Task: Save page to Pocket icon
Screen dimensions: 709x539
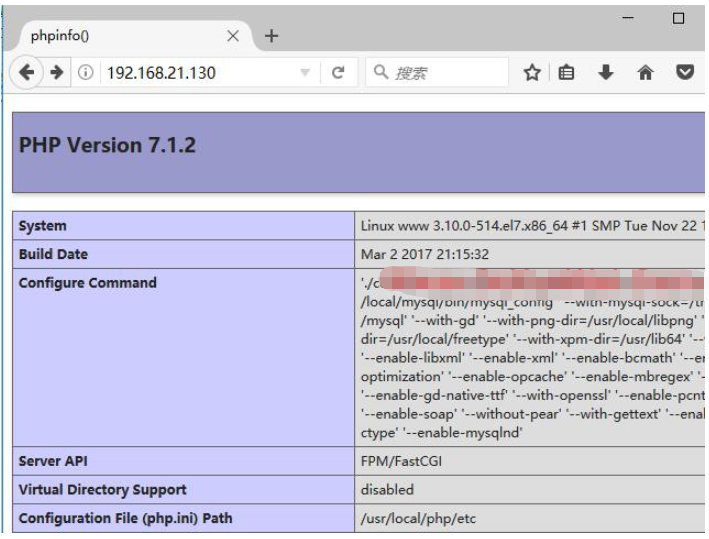Action: coord(685,72)
